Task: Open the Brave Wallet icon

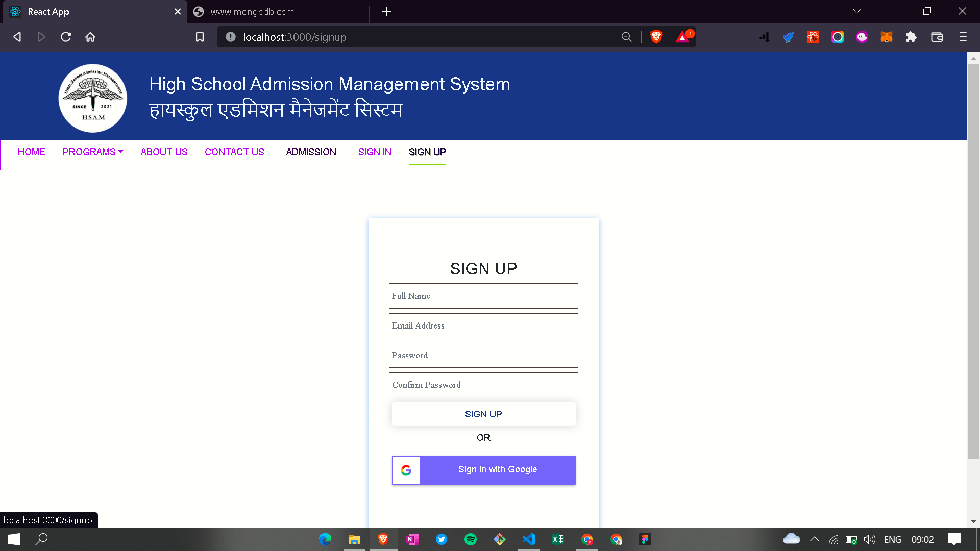Action: point(937,37)
